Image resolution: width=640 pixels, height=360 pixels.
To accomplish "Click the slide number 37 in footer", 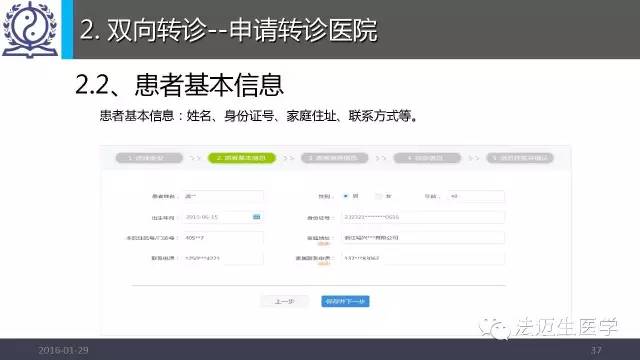I will pyautogui.click(x=596, y=350).
